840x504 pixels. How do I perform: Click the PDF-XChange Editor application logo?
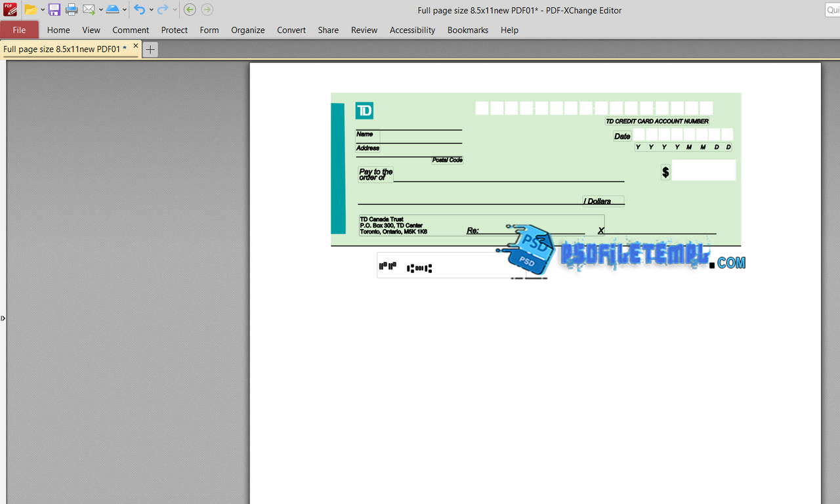(x=10, y=9)
